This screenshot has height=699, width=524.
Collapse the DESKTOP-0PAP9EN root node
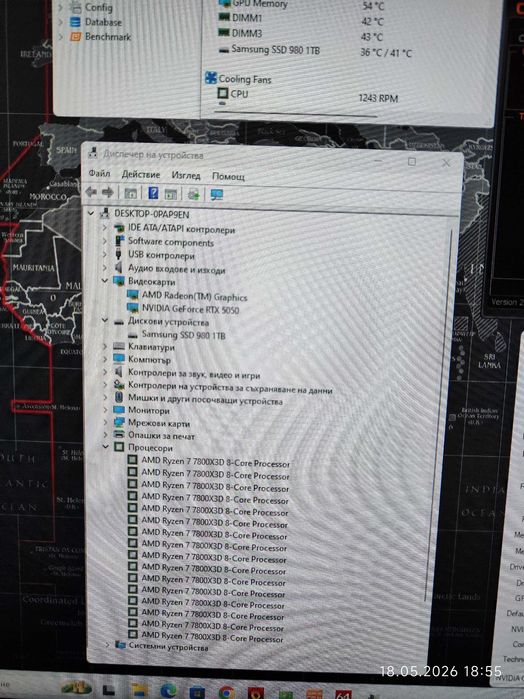coord(91,214)
